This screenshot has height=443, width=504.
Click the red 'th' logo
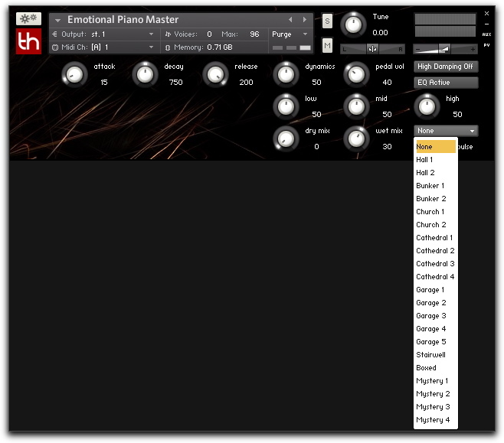28,41
